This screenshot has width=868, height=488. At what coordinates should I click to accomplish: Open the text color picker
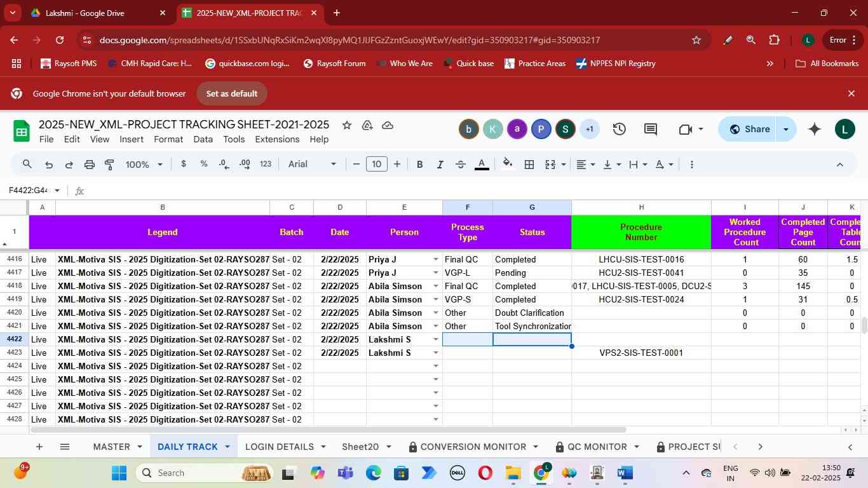[x=482, y=165]
